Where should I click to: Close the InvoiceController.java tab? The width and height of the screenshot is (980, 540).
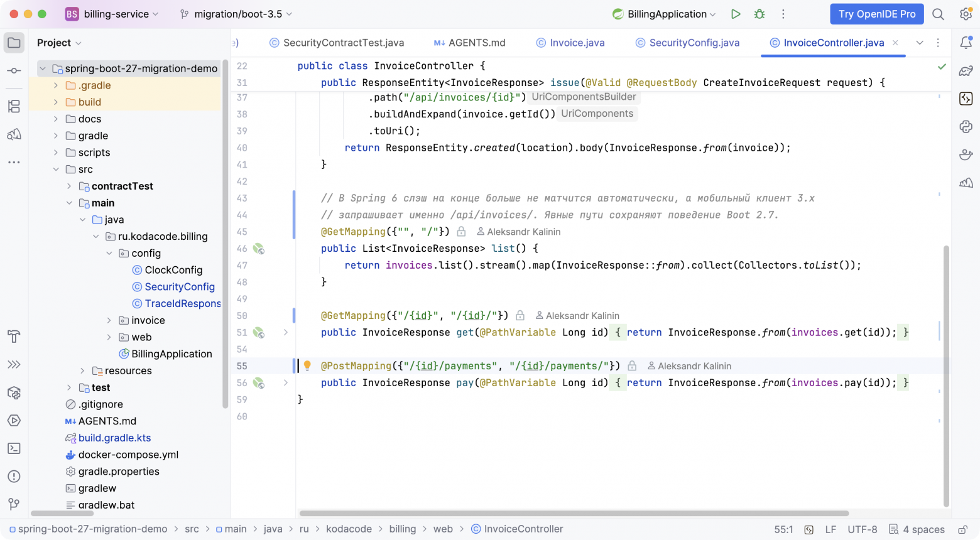pos(895,43)
